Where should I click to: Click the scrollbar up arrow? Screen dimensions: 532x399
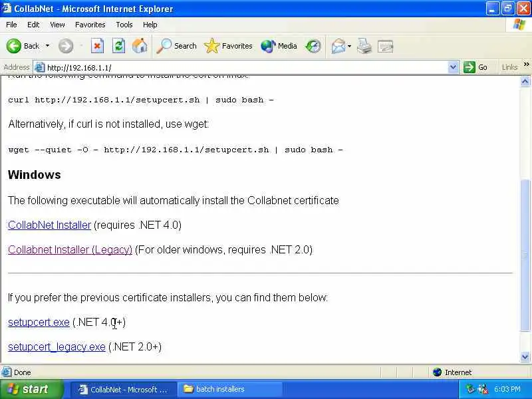525,81
